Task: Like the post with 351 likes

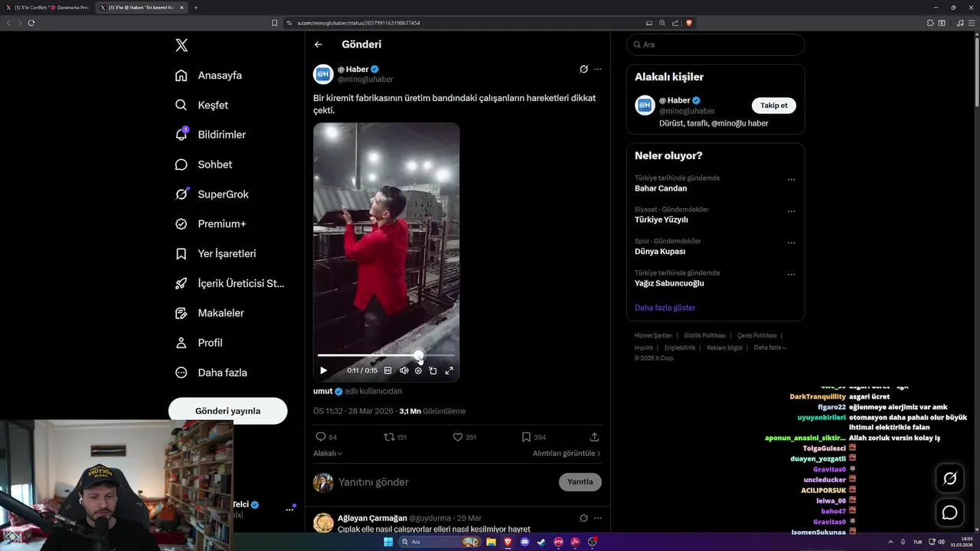Action: 464,437
